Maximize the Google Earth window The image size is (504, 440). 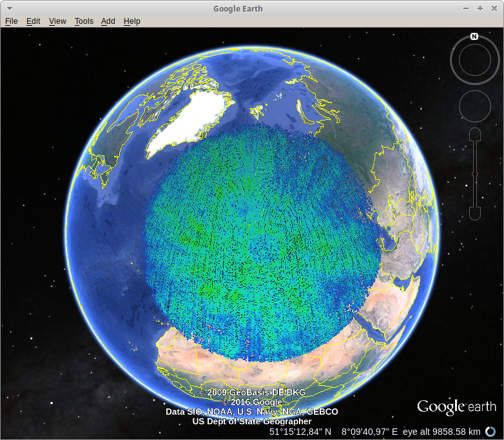point(480,8)
